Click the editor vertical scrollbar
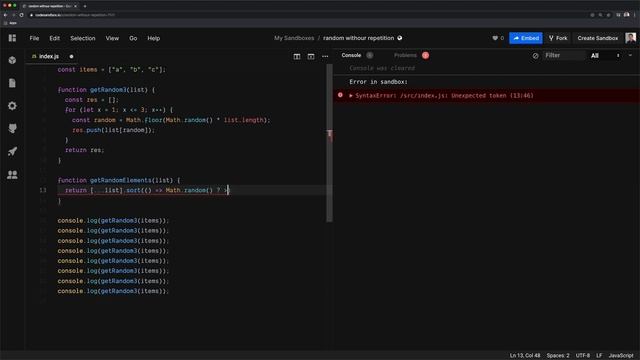 click(x=329, y=143)
